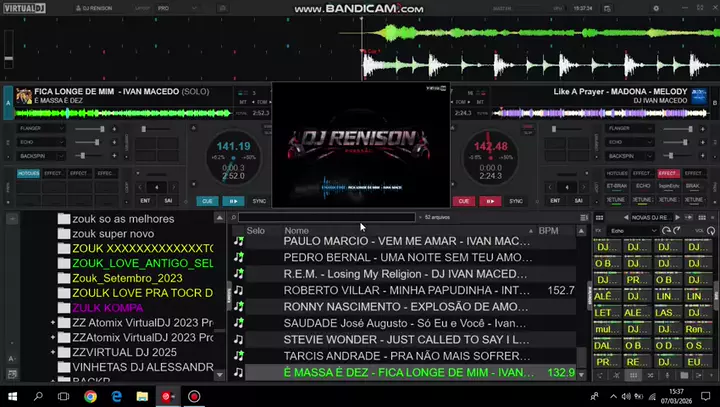Toggle SYNC on the right deck
This screenshot has height=407, width=720.
tap(516, 201)
